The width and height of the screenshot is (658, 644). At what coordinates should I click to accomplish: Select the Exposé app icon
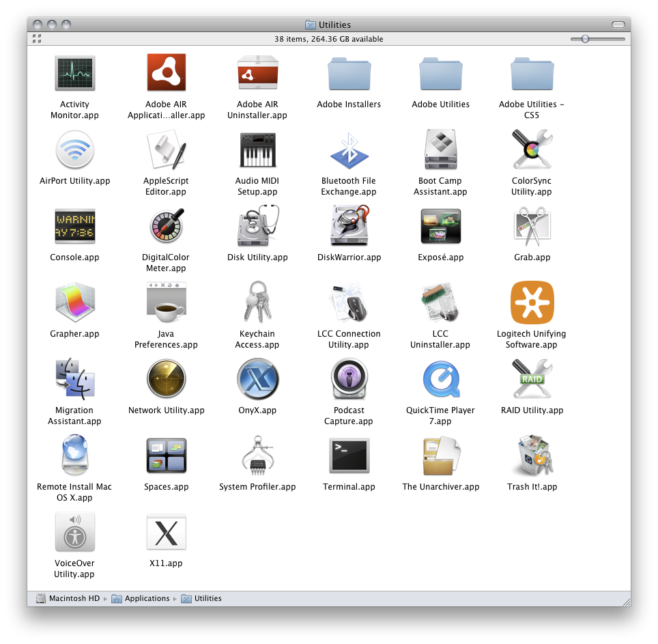coord(441,226)
